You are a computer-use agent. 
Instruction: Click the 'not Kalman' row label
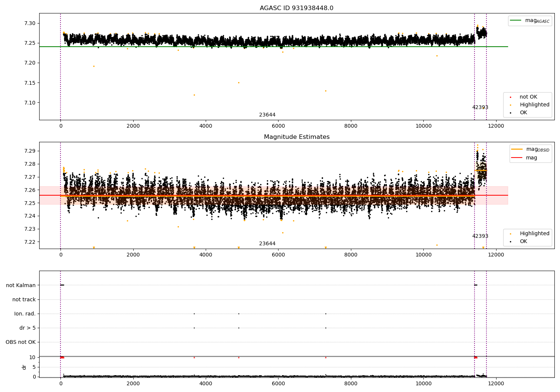pyautogui.click(x=21, y=285)
